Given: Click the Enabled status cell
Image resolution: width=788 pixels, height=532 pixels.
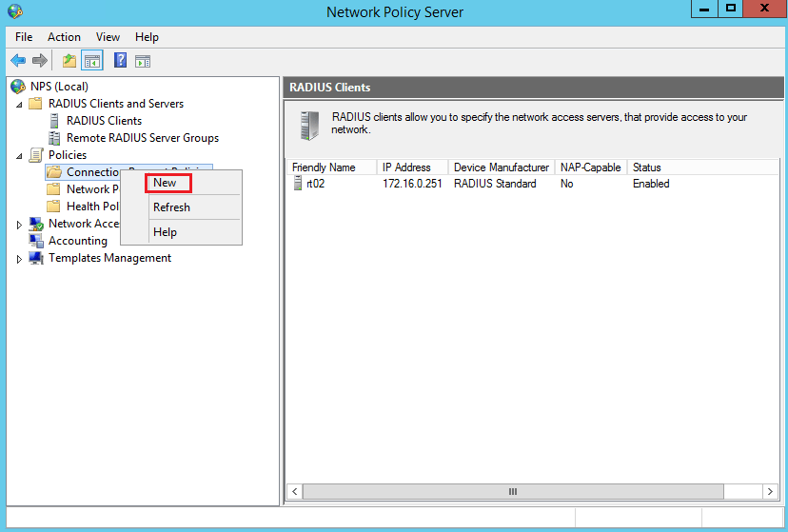Looking at the screenshot, I should pyautogui.click(x=651, y=184).
